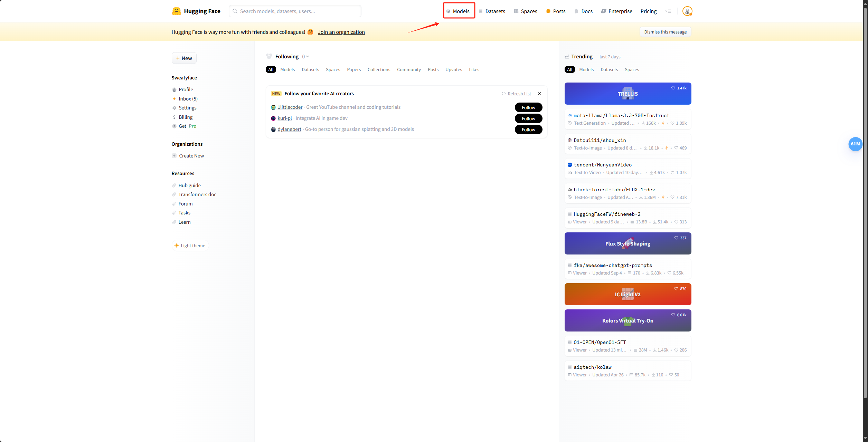Select the All filter under Following

(x=271, y=69)
